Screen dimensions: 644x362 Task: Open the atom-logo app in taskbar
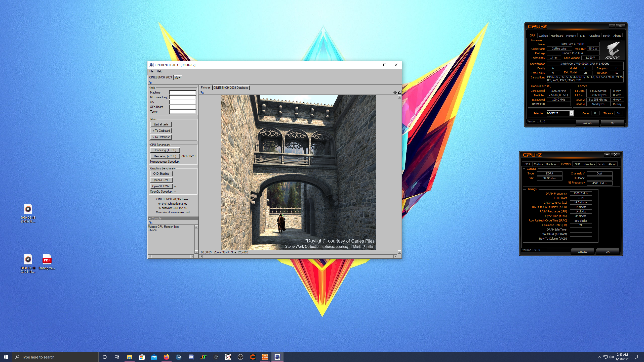tap(216, 357)
